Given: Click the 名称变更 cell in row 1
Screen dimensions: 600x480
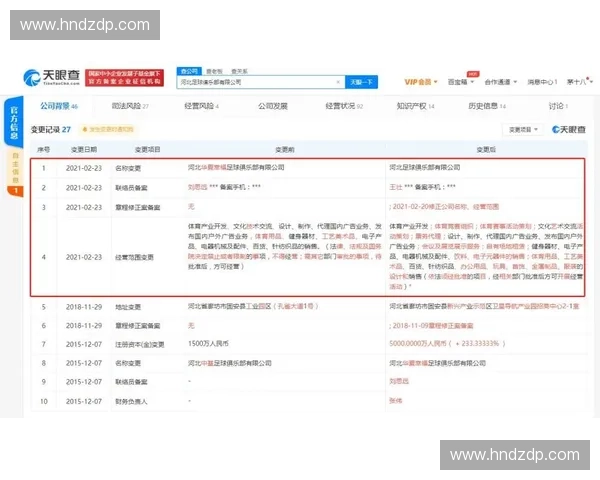Looking at the screenshot, I should (x=128, y=168).
